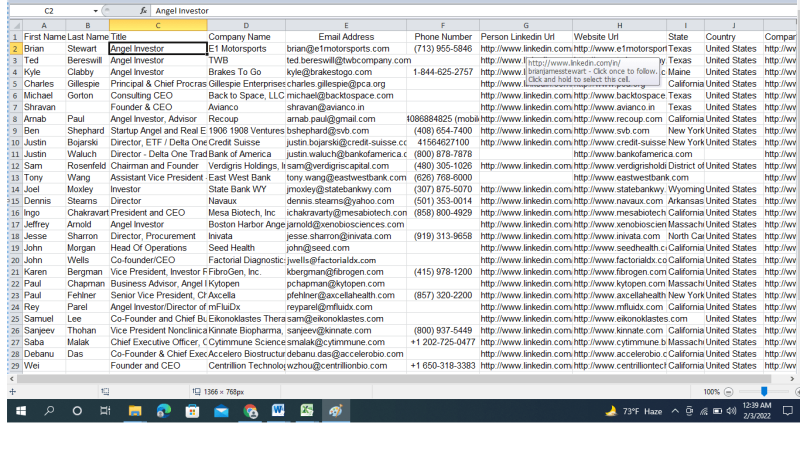
Task: Select cell with FibroGen, Inc.
Action: tap(246, 272)
